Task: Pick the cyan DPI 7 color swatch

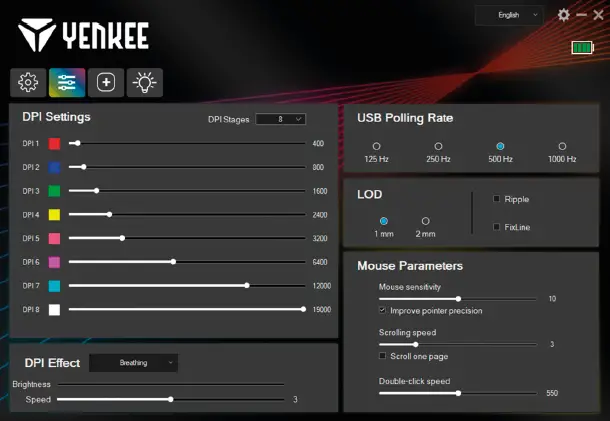Action: tap(54, 286)
